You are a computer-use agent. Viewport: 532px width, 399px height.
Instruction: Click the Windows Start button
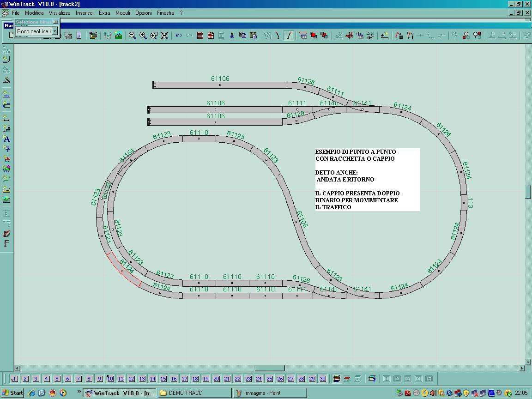(x=12, y=393)
